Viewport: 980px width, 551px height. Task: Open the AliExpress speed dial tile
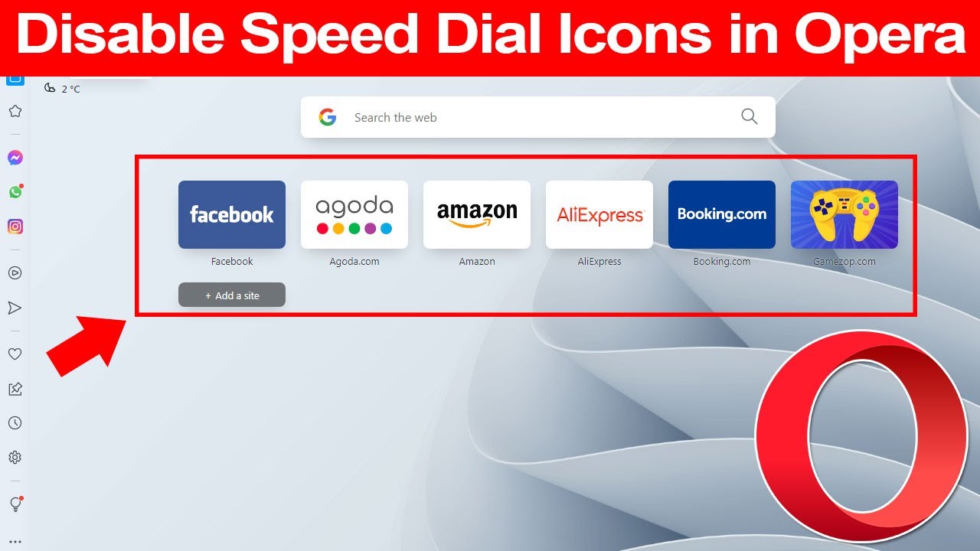coord(599,214)
